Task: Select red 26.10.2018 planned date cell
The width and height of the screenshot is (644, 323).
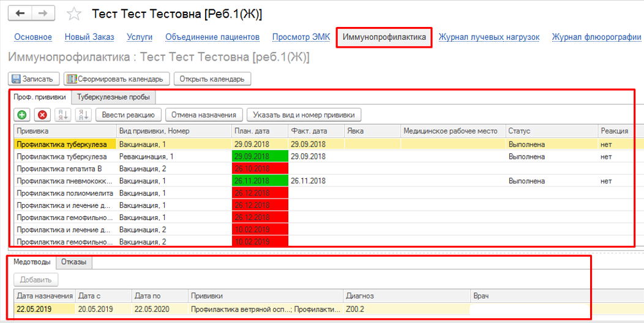Action: [x=260, y=169]
